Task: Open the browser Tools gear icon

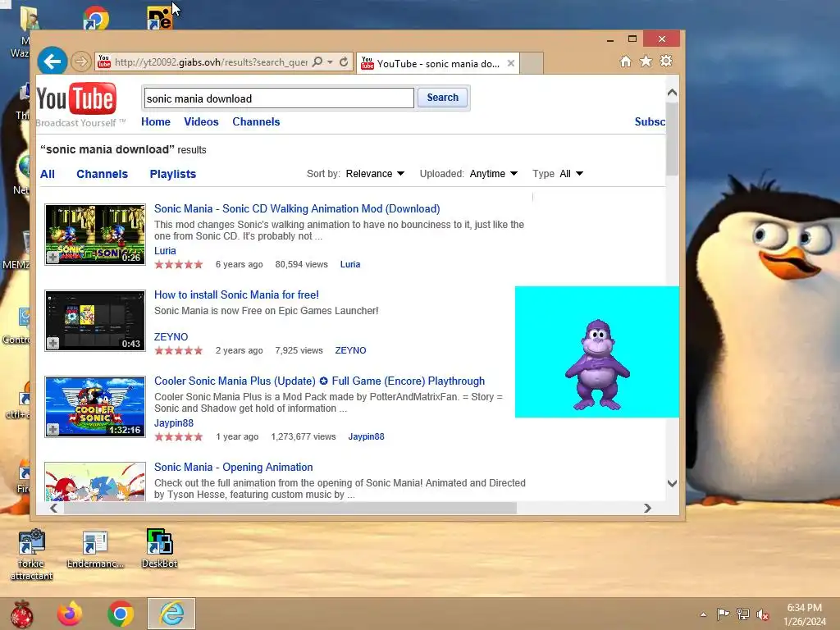Action: click(666, 61)
